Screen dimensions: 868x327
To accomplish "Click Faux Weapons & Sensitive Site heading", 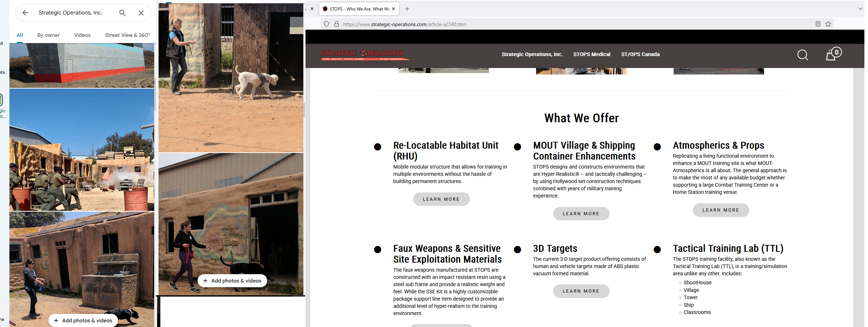I will pos(447,254).
